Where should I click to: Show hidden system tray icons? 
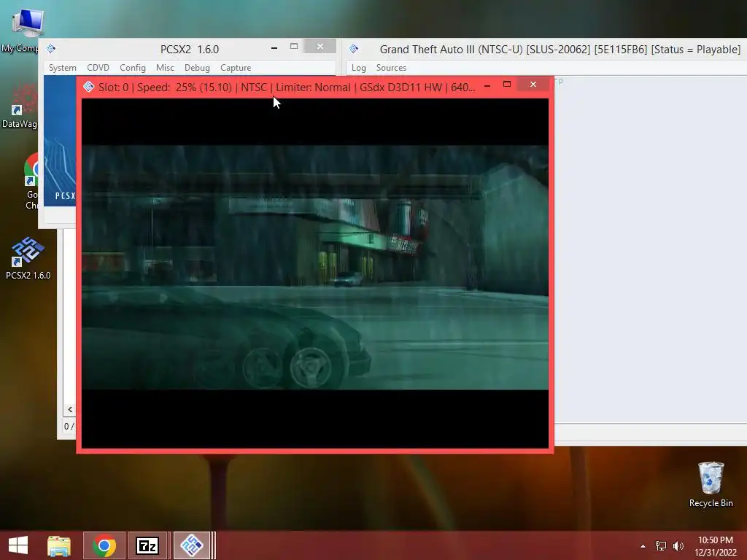click(x=643, y=546)
